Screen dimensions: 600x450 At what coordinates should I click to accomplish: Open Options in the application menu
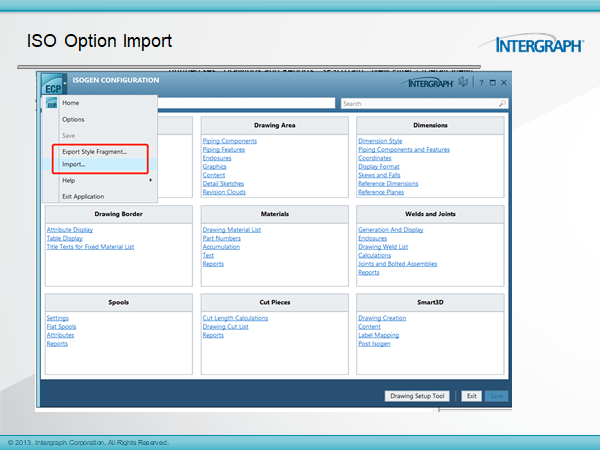(73, 119)
